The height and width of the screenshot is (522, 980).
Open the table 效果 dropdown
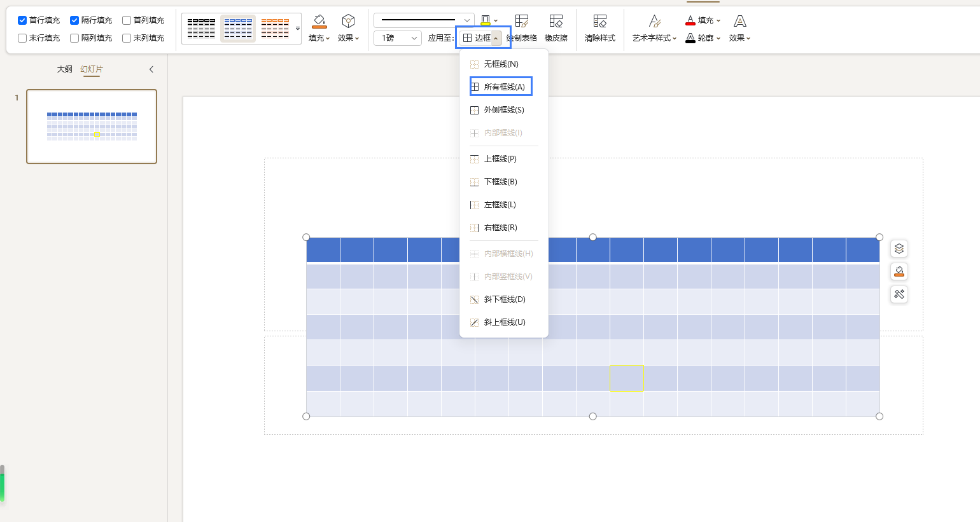point(349,38)
